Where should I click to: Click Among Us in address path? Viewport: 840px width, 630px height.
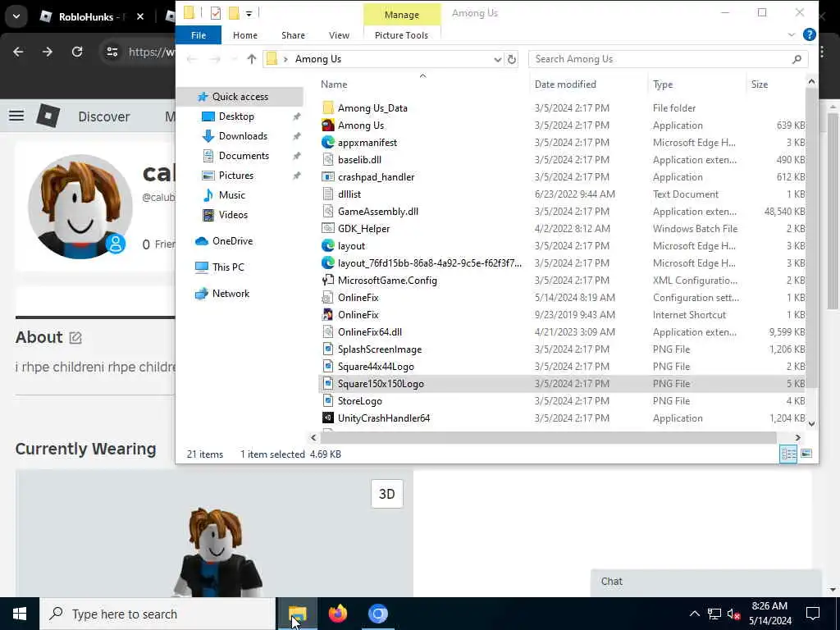pos(317,59)
